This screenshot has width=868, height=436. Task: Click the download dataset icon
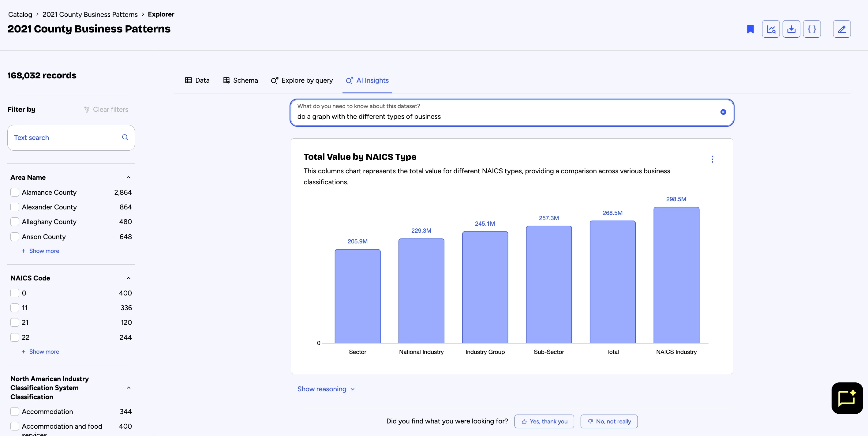point(791,29)
